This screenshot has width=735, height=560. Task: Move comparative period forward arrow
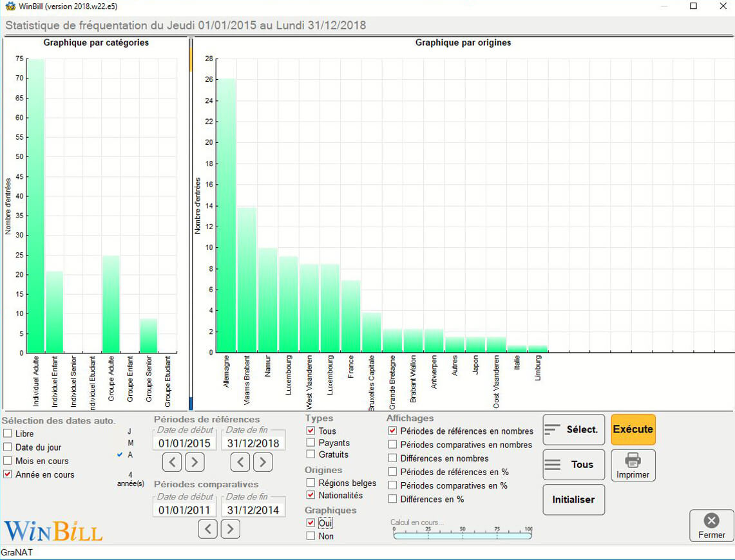click(230, 529)
